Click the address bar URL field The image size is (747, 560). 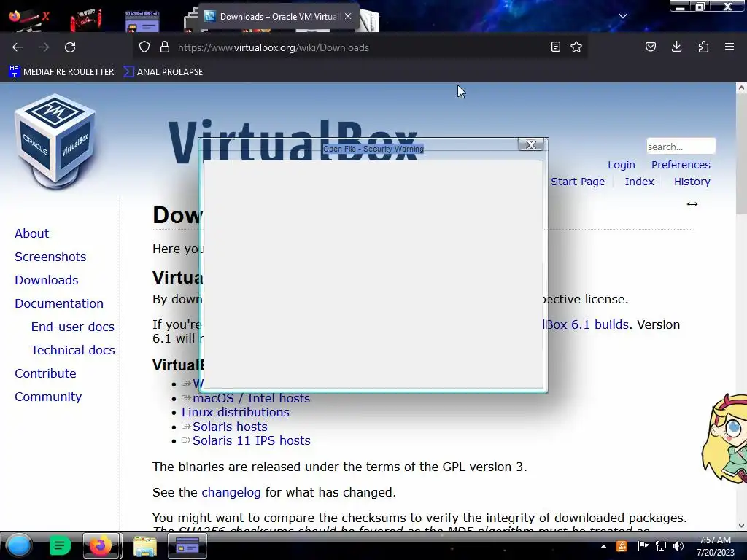362,47
